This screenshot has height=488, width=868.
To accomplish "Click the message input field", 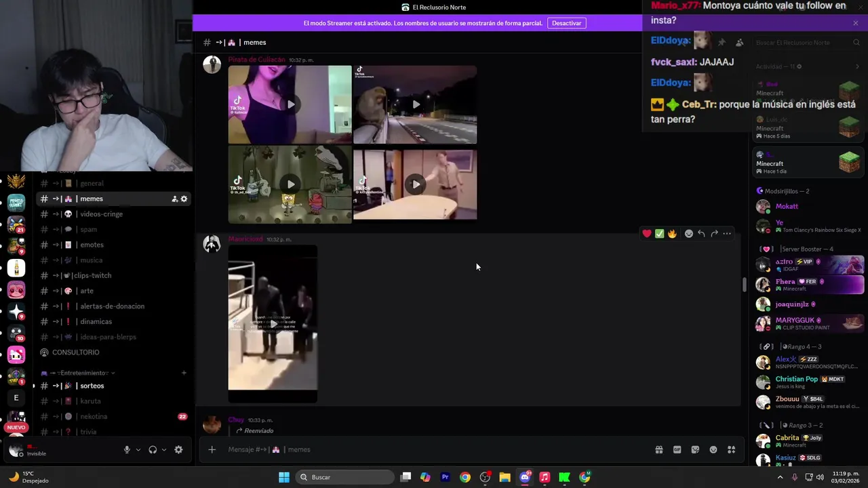I will tap(434, 449).
